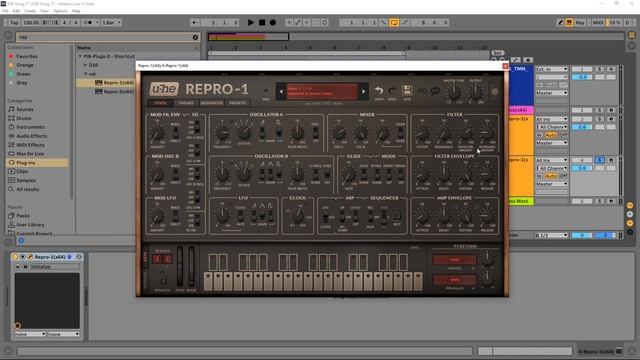Click the Save floppy disk icon in Repro-1
This screenshot has height=360, width=640.
tap(407, 91)
